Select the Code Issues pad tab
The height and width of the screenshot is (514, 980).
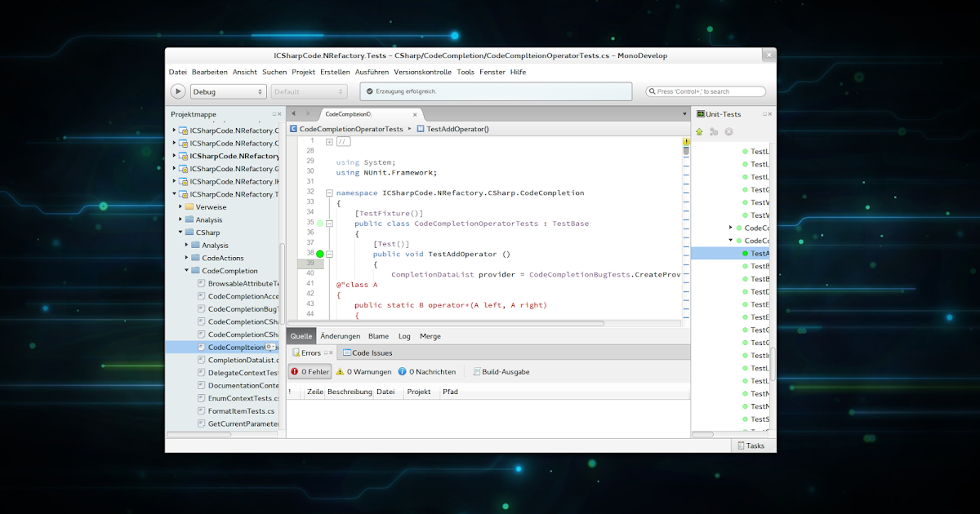[x=367, y=353]
